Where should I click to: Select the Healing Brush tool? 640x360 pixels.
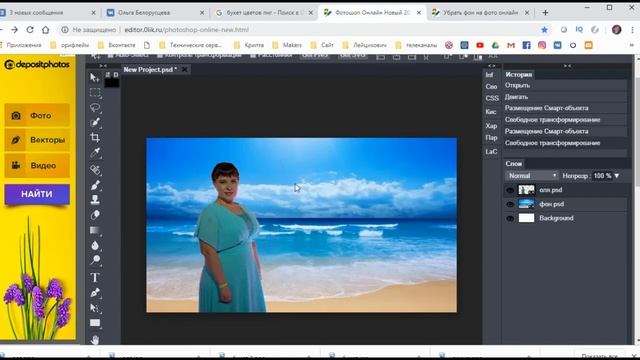pos(95,169)
